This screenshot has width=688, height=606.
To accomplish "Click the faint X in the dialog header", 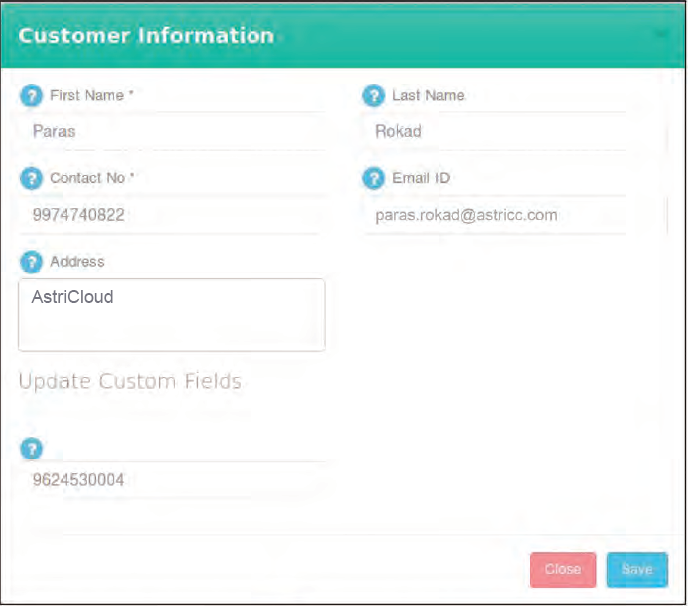I will 660,35.
